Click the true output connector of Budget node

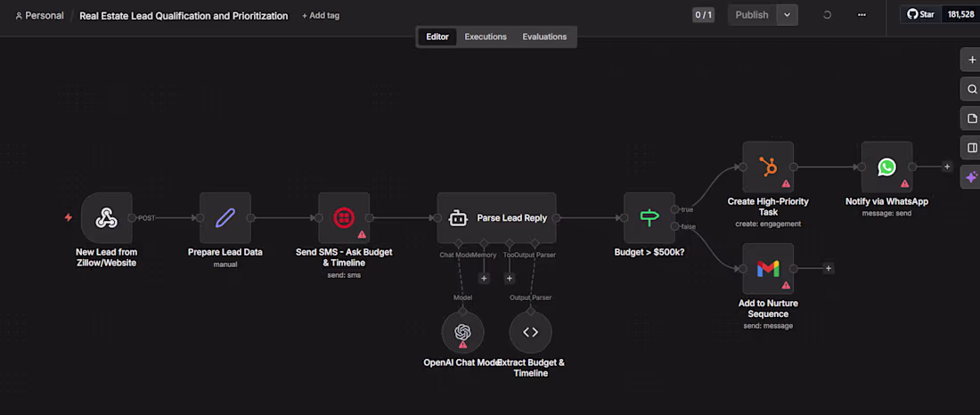[674, 209]
